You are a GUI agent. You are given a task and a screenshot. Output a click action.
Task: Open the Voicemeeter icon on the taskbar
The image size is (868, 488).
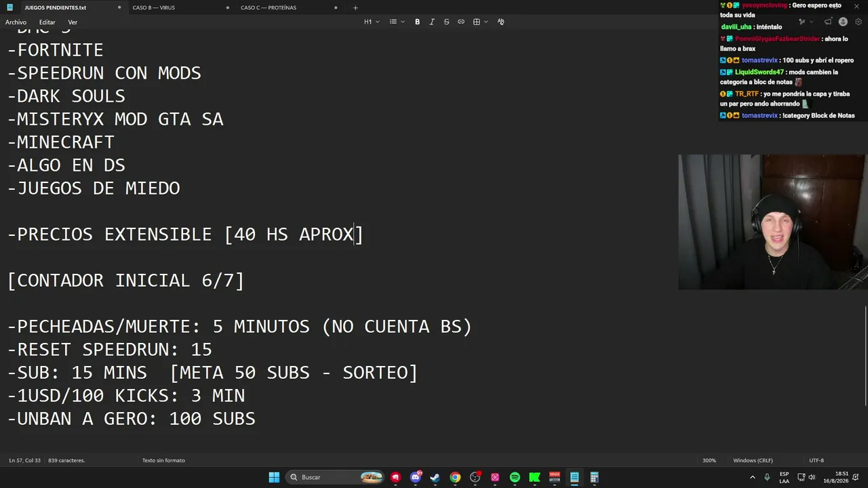tap(555, 477)
